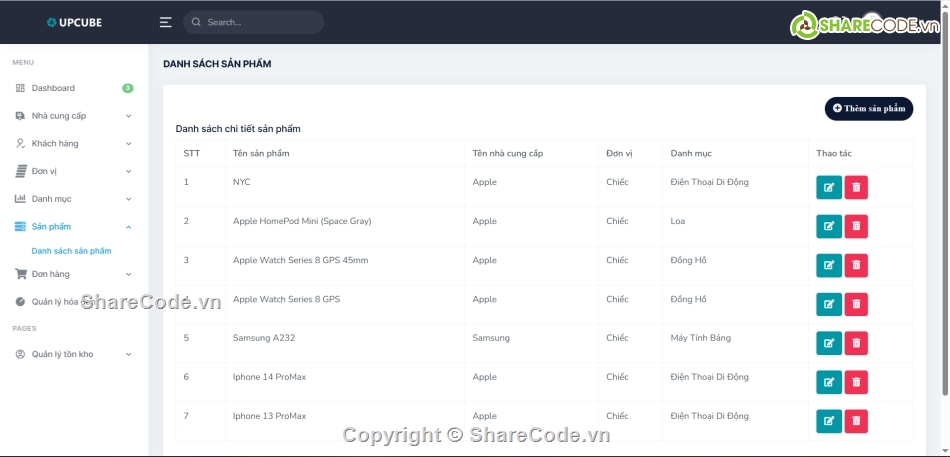
Task: Delete product row number 4
Action: [x=856, y=304]
